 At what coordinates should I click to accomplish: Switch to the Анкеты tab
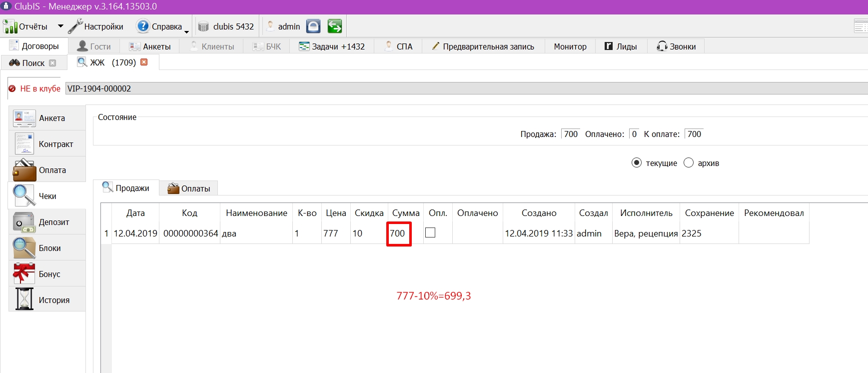pos(149,46)
